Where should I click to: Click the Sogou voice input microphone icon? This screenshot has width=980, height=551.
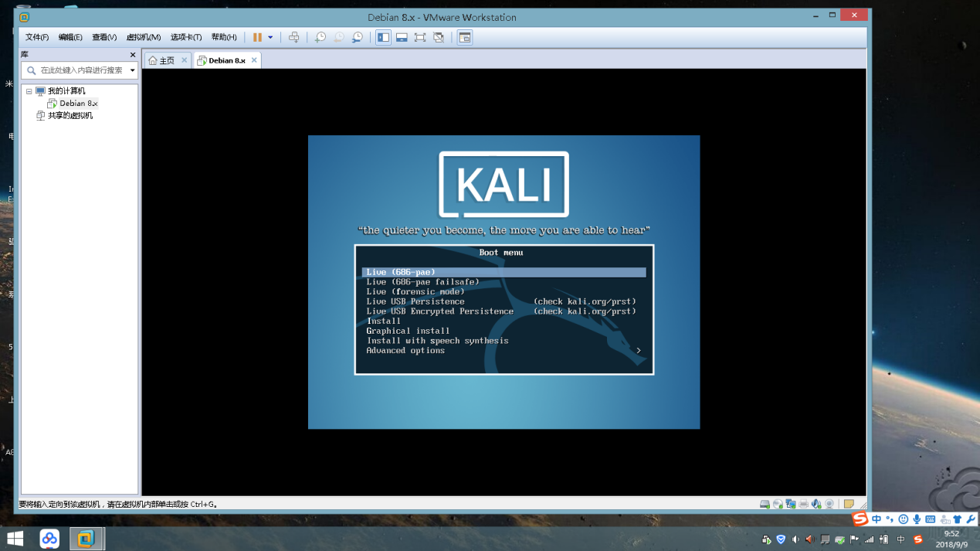(917, 519)
